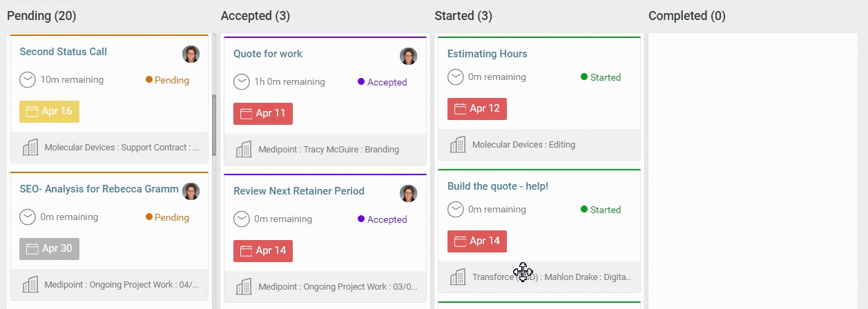Viewport: 868px width, 309px height.
Task: Click clock icon on Estimating Hours card
Action: 456,77
